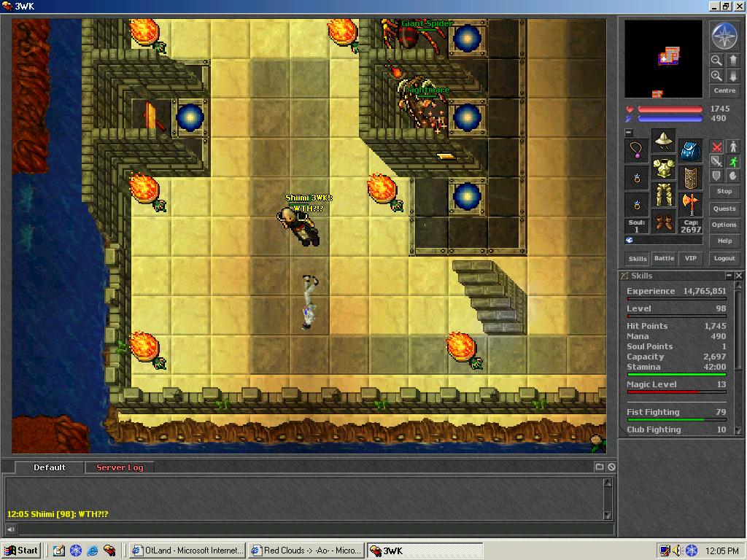Click the Logout button
Image resolution: width=747 pixels, height=560 pixels.
tap(724, 258)
